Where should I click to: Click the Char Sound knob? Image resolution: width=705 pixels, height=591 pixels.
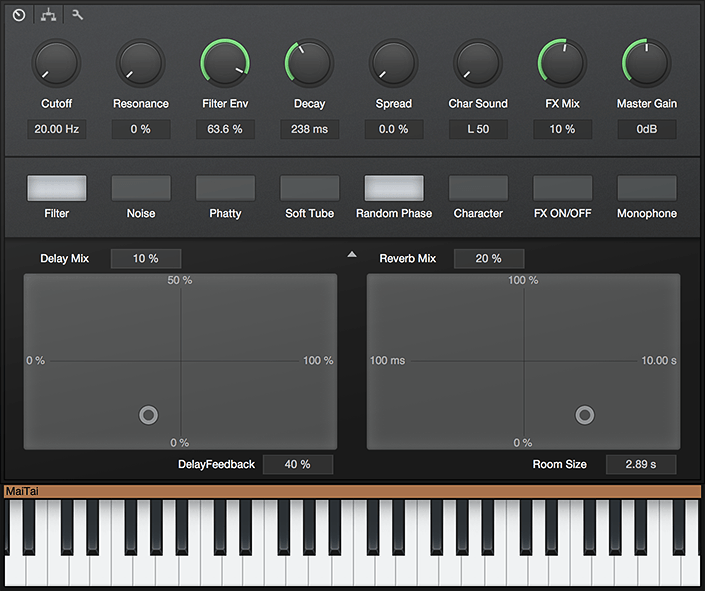478,63
